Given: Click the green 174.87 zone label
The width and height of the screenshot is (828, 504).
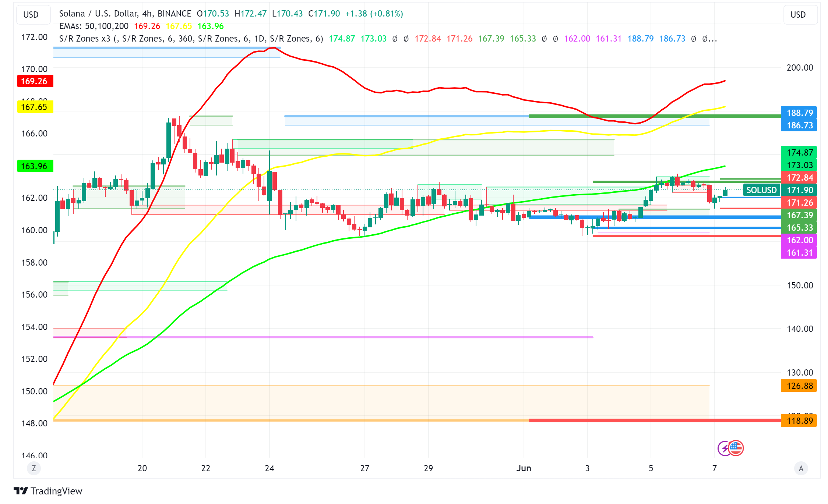Looking at the screenshot, I should point(799,152).
